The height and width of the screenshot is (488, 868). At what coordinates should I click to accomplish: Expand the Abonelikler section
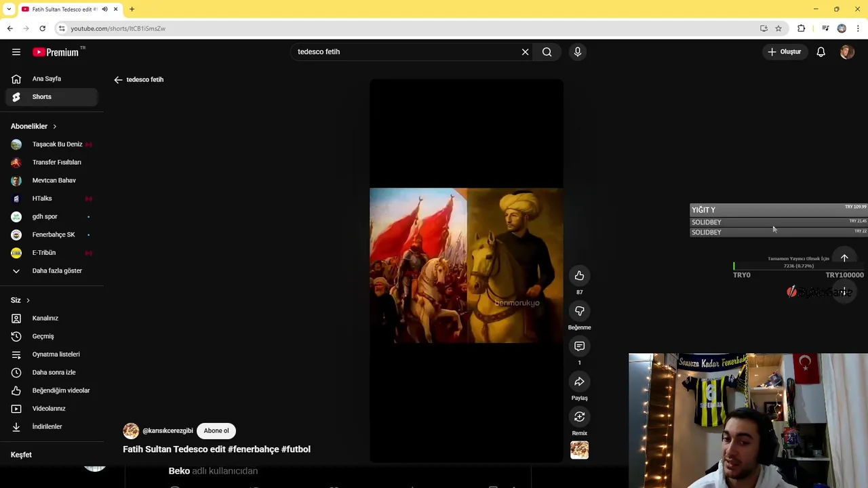(34, 126)
